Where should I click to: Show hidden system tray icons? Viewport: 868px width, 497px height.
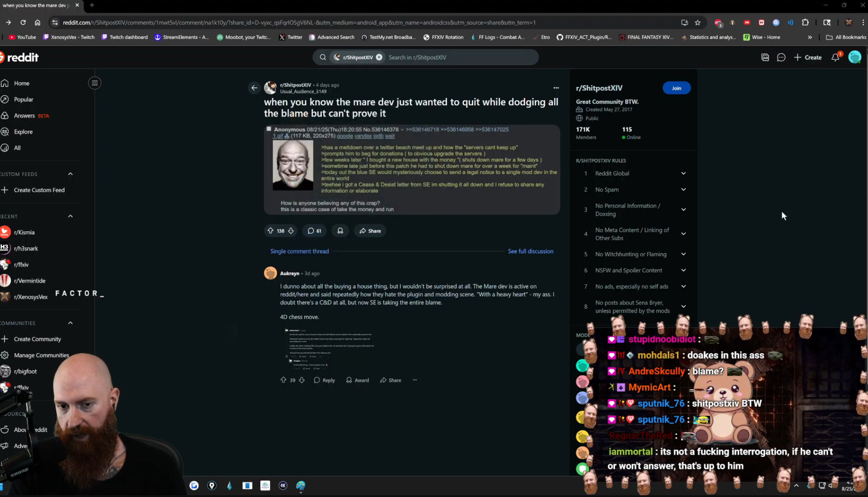(796, 486)
